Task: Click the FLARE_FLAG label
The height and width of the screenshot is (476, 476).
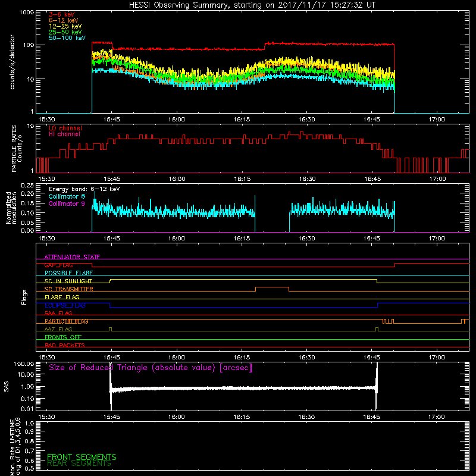Action: 62,297
